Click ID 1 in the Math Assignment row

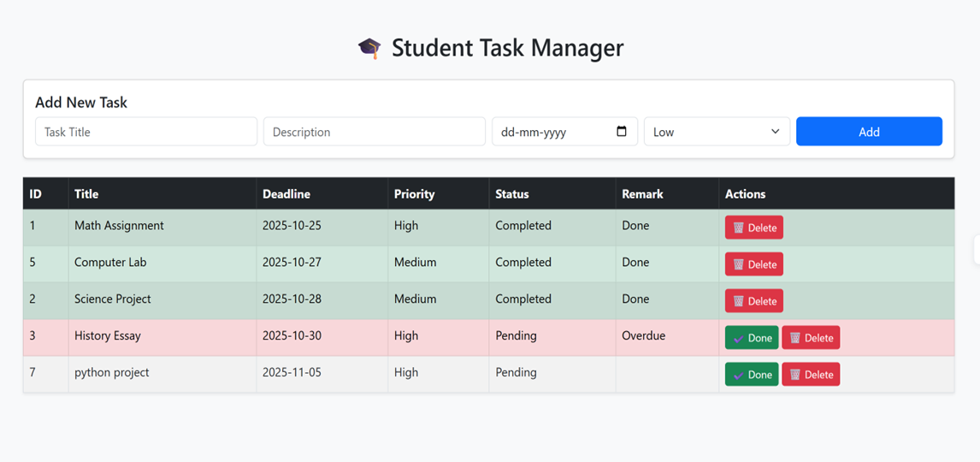[x=32, y=225]
